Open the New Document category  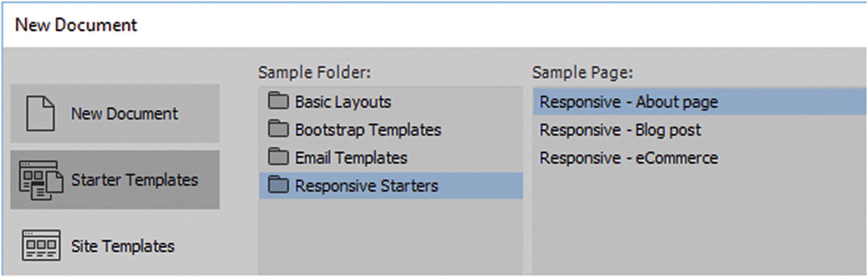(x=124, y=114)
